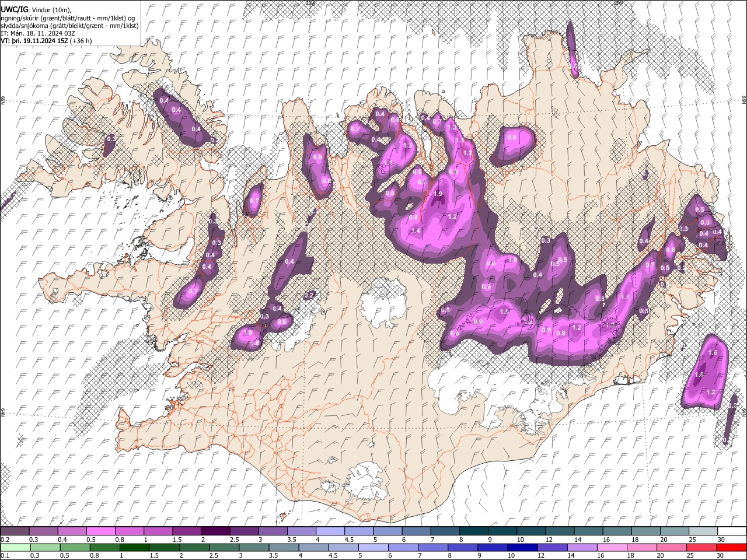Viewport: 747px width, 560px height.
Task: Click the 'VT: þri. 19.11.2024 15Z' valid time
Action: coord(34,41)
